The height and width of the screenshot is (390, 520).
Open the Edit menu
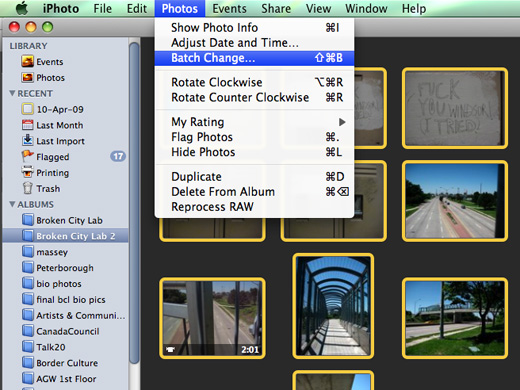[x=137, y=8]
